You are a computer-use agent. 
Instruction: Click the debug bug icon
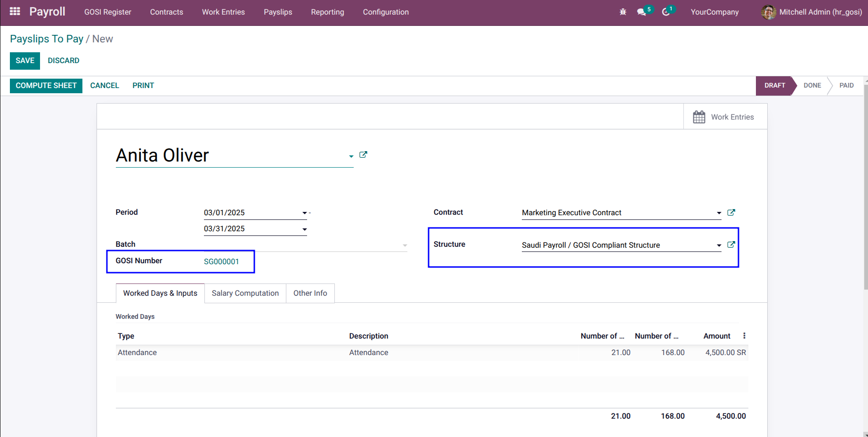tap(623, 12)
